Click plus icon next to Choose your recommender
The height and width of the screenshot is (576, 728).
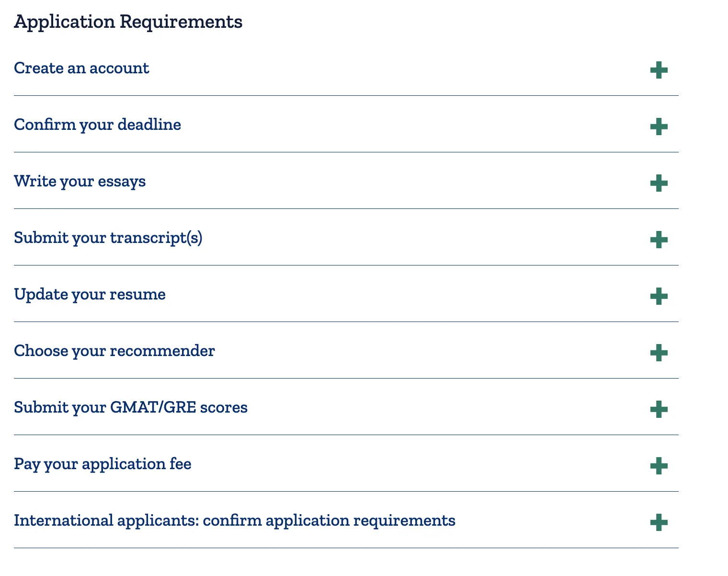coord(659,353)
